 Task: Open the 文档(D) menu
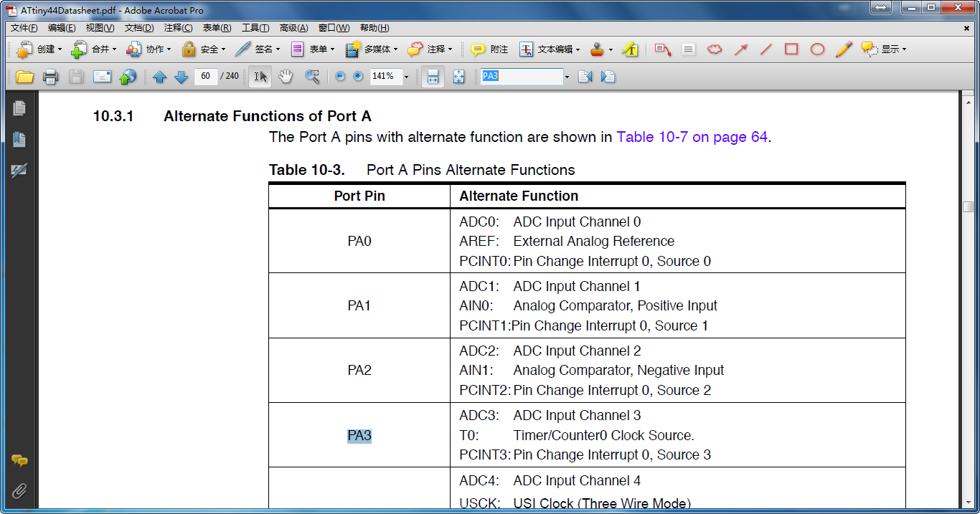tap(139, 28)
